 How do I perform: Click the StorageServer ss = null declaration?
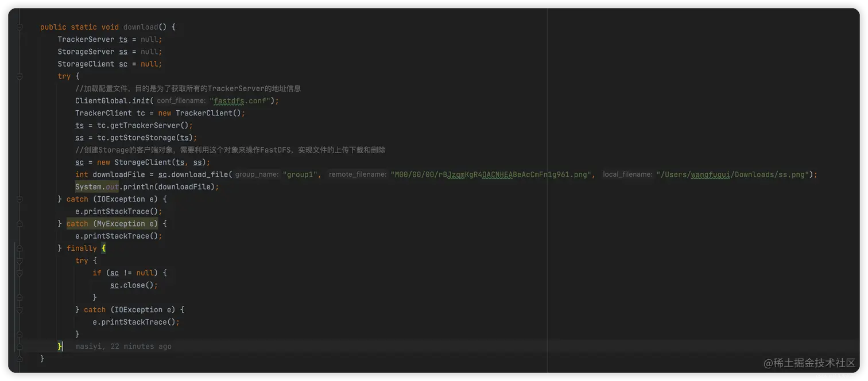click(110, 52)
